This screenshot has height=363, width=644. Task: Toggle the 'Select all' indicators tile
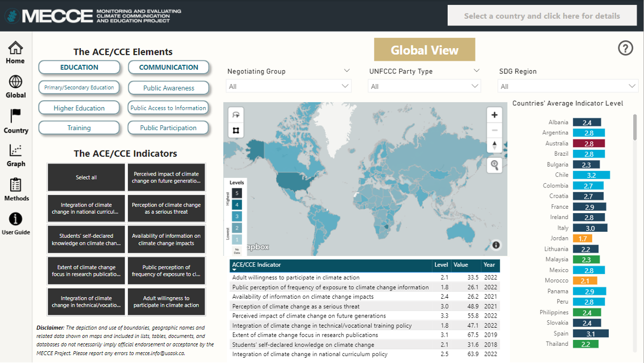pos(86,177)
